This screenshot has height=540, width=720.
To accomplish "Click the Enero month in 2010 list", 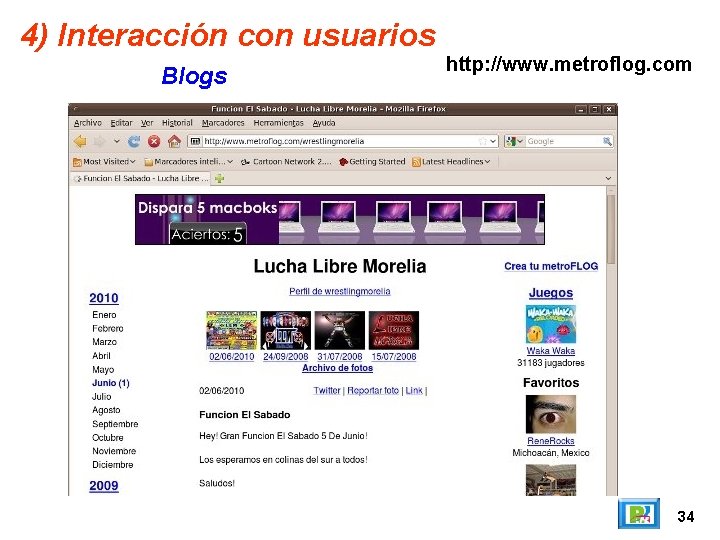I will 104,315.
